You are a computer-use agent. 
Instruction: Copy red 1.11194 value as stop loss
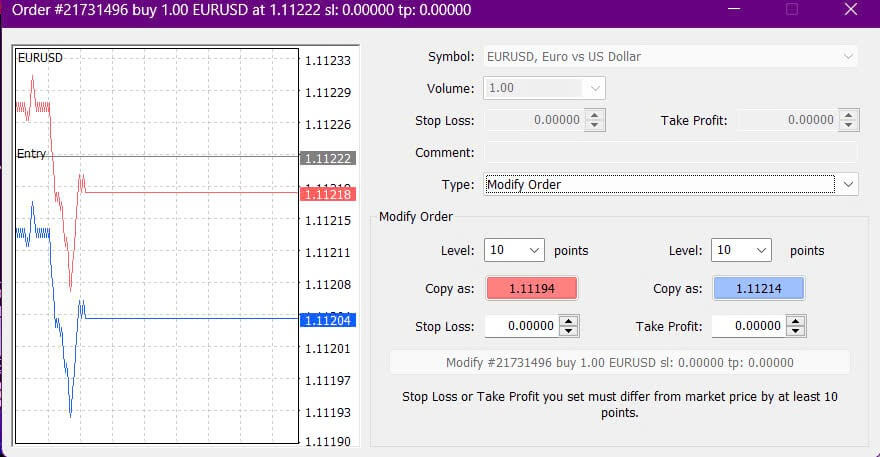(x=530, y=288)
